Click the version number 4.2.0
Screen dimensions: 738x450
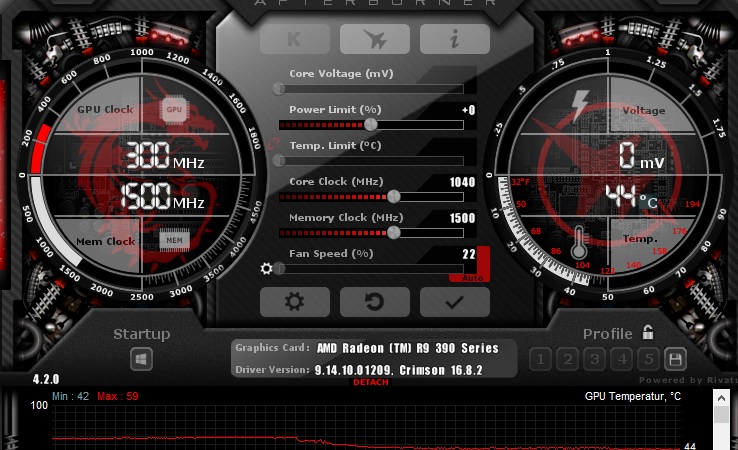click(46, 379)
